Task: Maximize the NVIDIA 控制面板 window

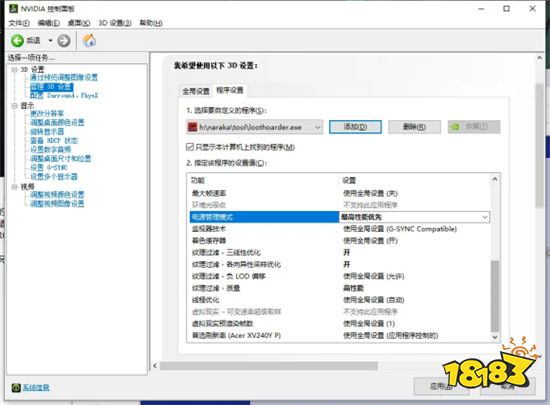Action: pos(507,8)
